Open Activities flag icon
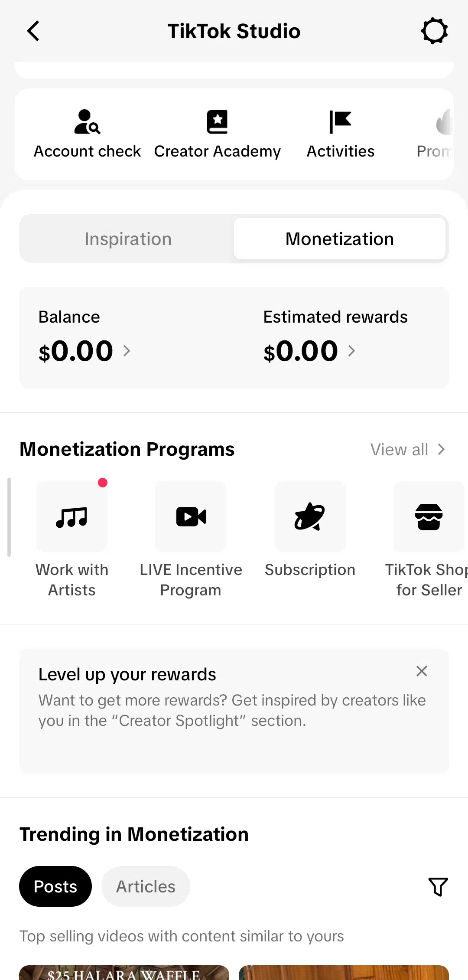468x980 pixels. tap(341, 122)
